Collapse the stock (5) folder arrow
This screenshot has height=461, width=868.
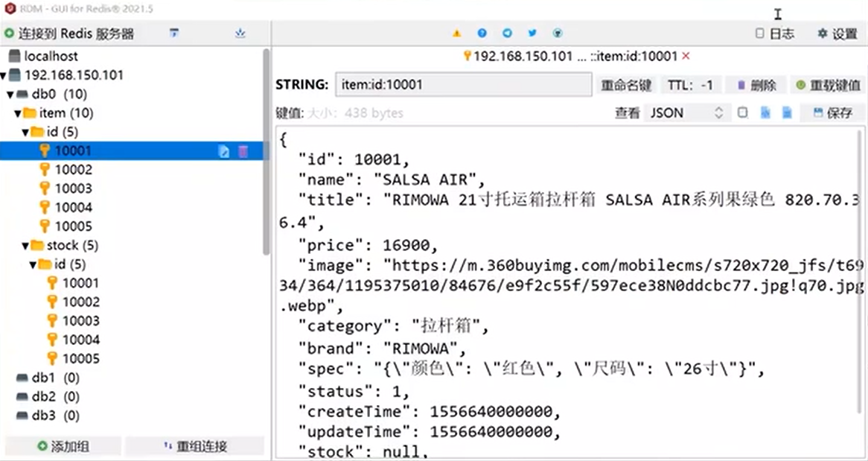click(x=25, y=246)
